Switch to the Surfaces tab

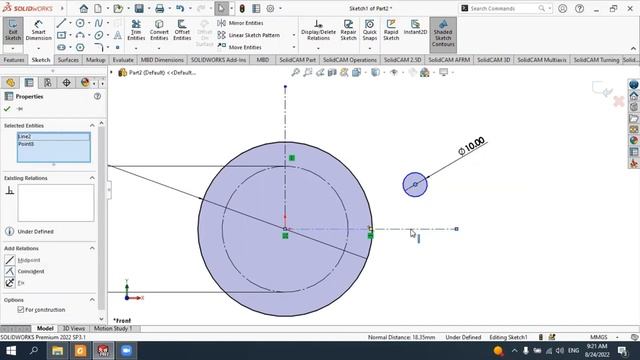pos(68,60)
